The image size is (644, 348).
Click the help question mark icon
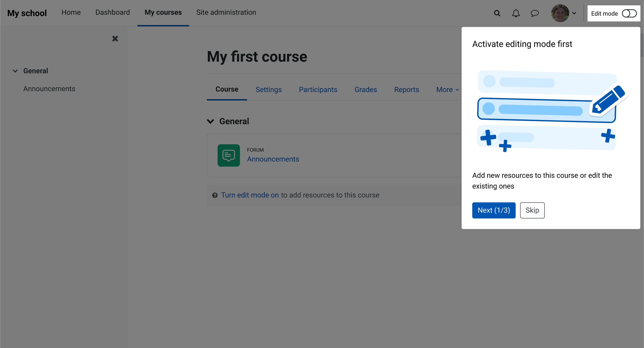pos(215,195)
